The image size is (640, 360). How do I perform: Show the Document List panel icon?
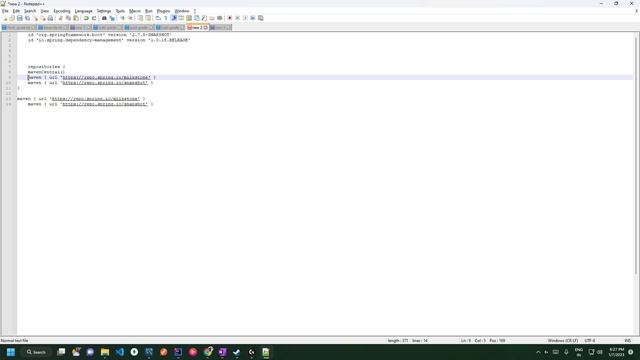coord(197,18)
